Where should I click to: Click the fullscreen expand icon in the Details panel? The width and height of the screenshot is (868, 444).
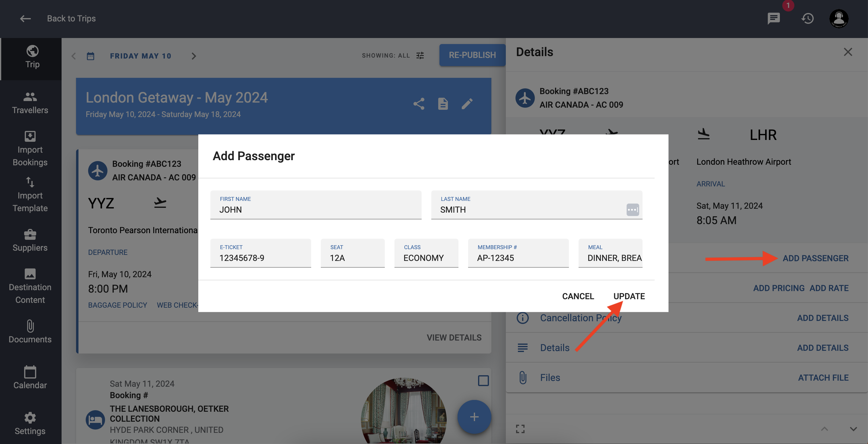tap(520, 429)
